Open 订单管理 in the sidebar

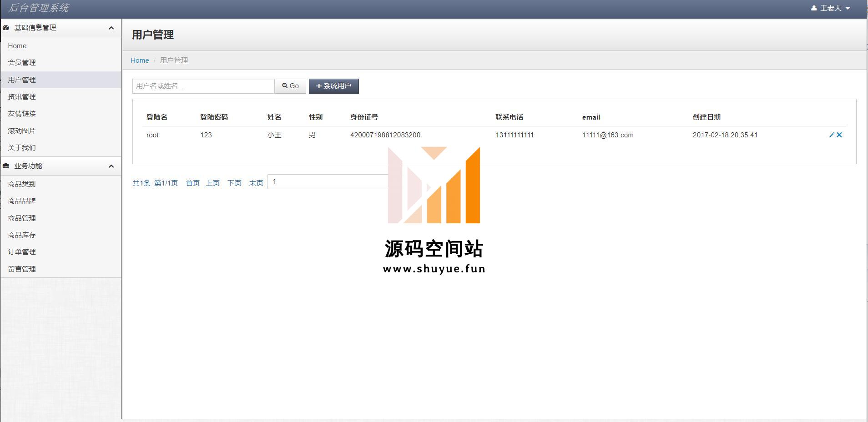(x=61, y=251)
